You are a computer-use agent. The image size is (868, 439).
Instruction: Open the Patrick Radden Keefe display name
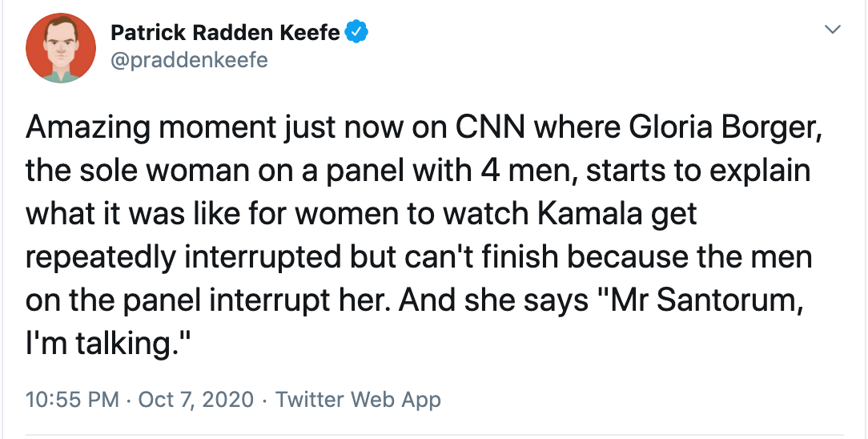(225, 33)
